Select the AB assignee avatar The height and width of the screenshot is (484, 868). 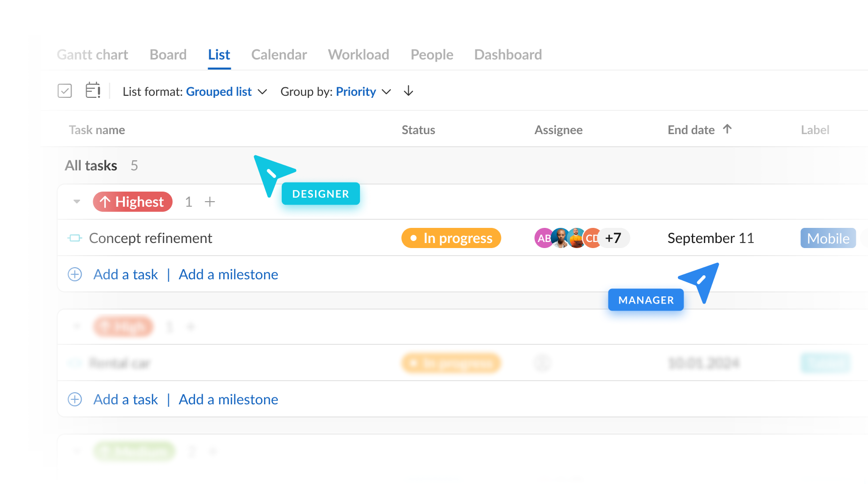(542, 238)
